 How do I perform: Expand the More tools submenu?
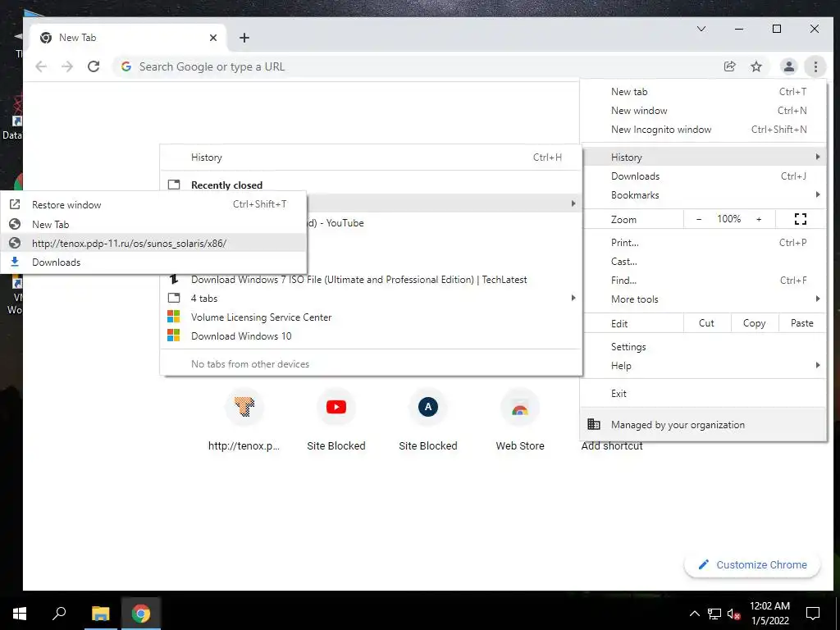click(x=703, y=299)
